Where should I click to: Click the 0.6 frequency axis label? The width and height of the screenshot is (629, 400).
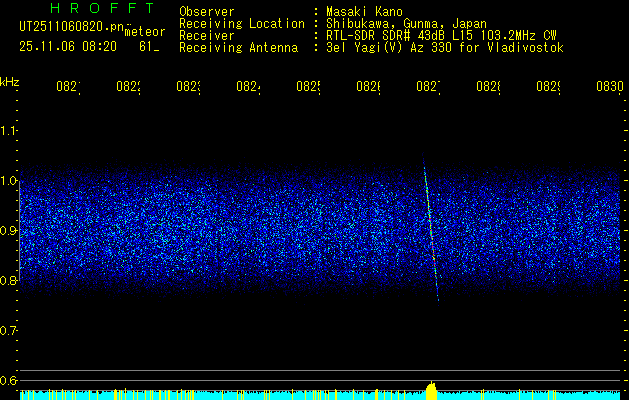[x=8, y=380]
